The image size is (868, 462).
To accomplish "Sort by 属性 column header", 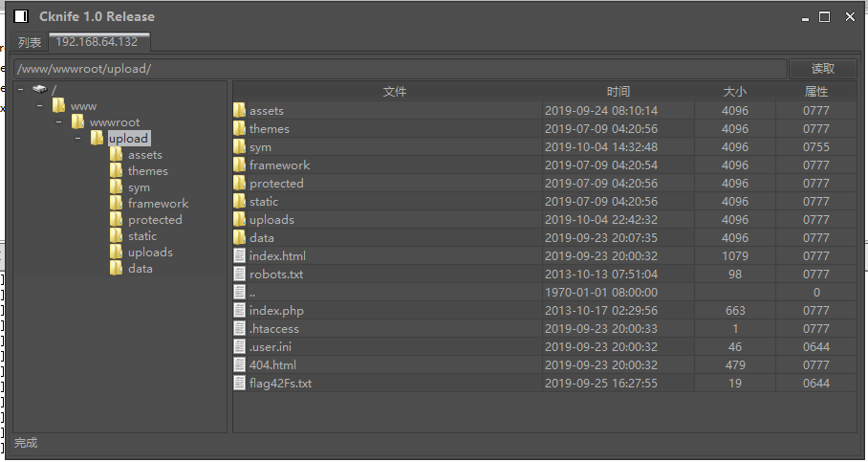I will [x=816, y=92].
